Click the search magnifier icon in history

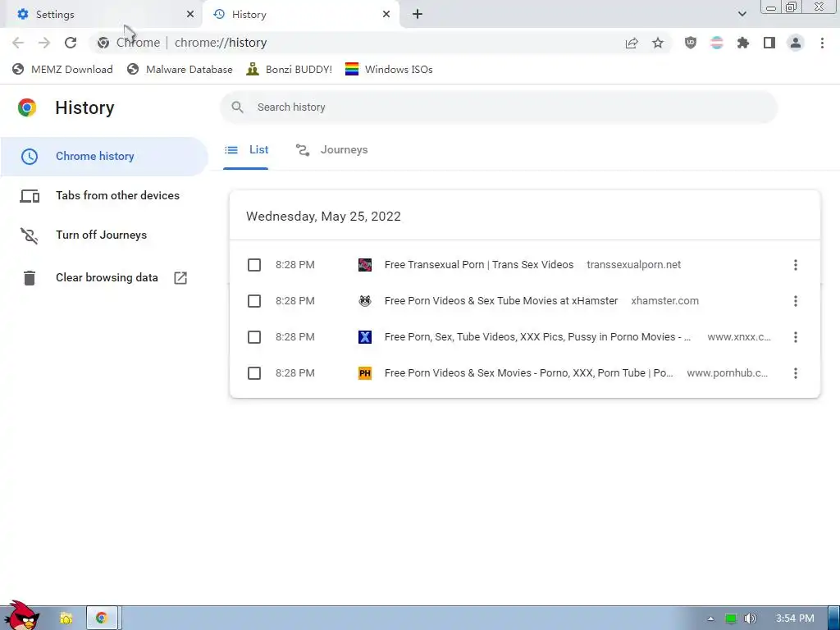point(237,107)
